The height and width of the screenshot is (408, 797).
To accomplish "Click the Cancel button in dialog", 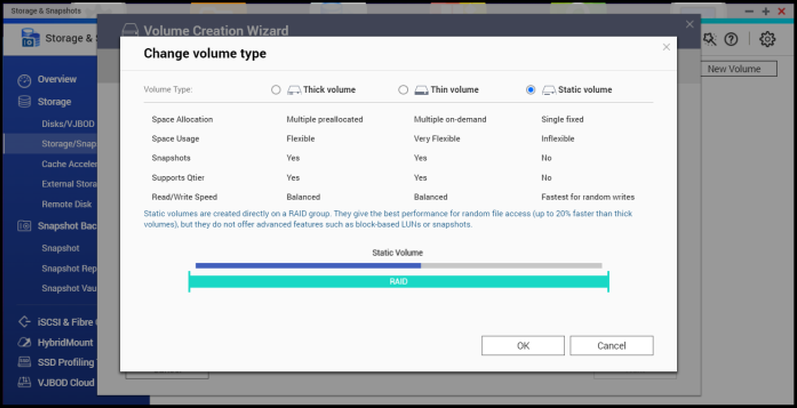I will 611,346.
